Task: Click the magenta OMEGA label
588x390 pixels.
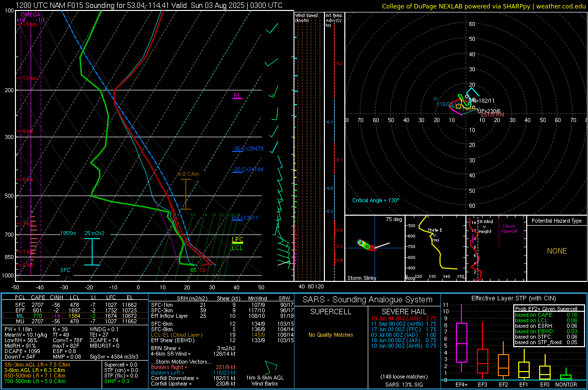Action: pos(31,14)
